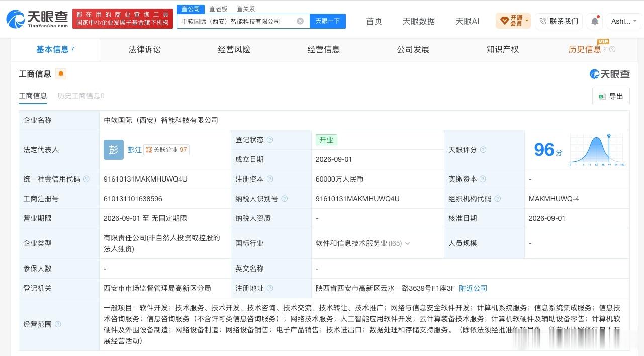Open 天眼数据 menu
The image size is (644, 356).
(419, 21)
